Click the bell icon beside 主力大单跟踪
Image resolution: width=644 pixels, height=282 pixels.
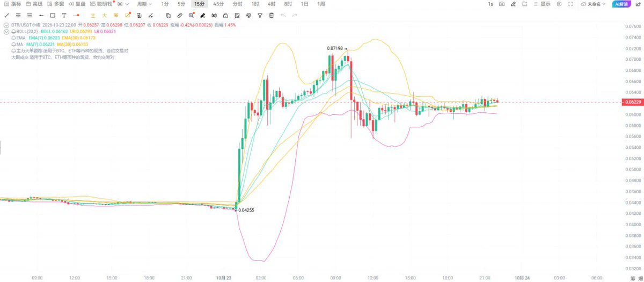point(13,50)
